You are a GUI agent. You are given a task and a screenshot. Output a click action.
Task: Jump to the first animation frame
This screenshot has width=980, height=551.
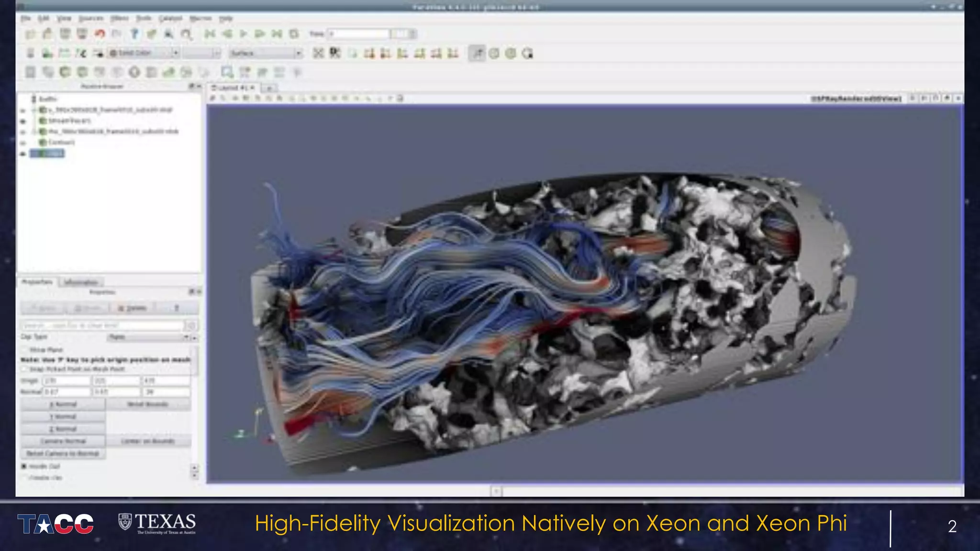(210, 33)
